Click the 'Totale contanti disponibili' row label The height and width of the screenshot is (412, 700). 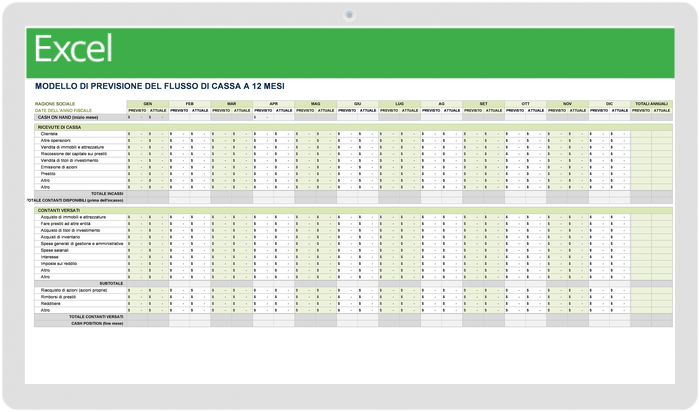click(75, 200)
